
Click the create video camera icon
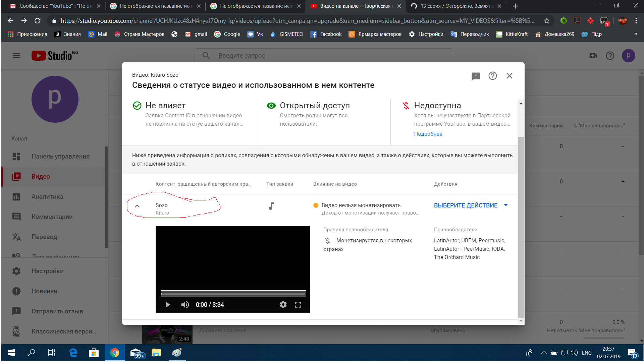click(x=593, y=56)
